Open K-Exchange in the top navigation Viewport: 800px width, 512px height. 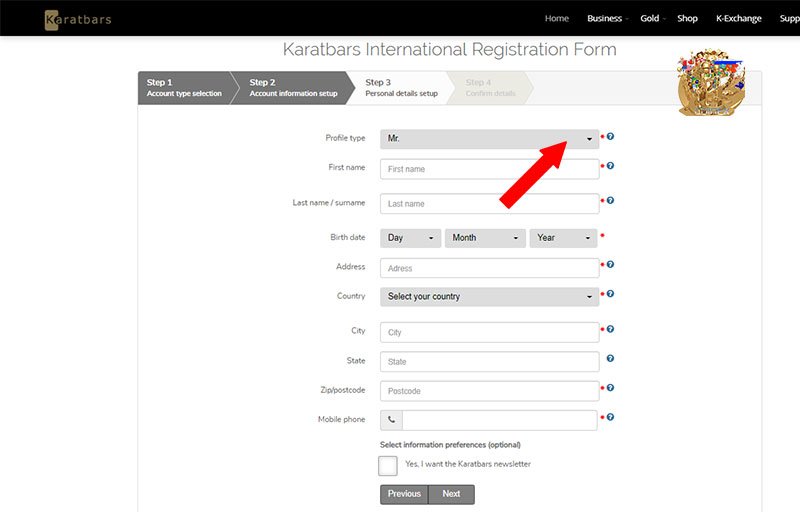coord(738,18)
